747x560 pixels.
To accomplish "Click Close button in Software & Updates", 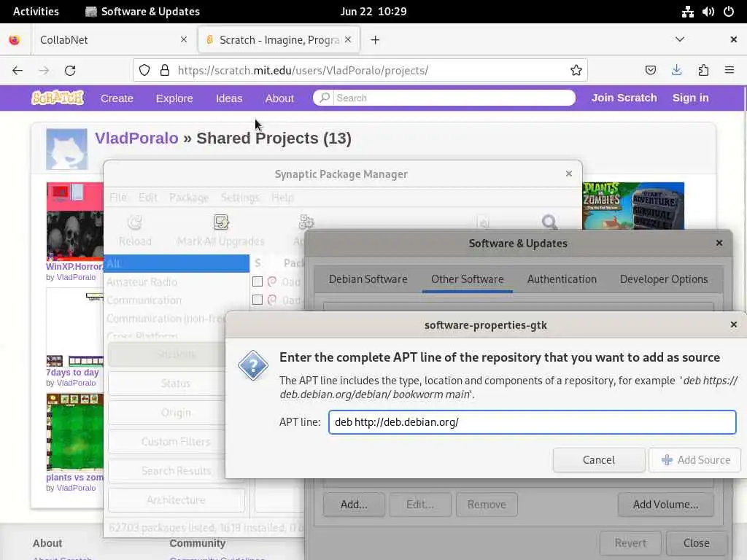I will 696,543.
